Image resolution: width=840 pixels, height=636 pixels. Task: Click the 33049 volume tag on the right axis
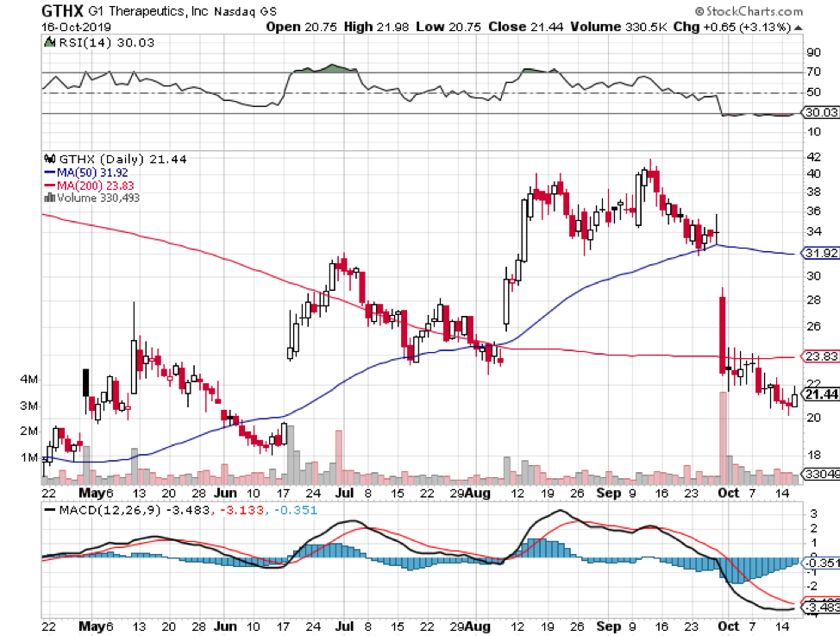[x=820, y=474]
